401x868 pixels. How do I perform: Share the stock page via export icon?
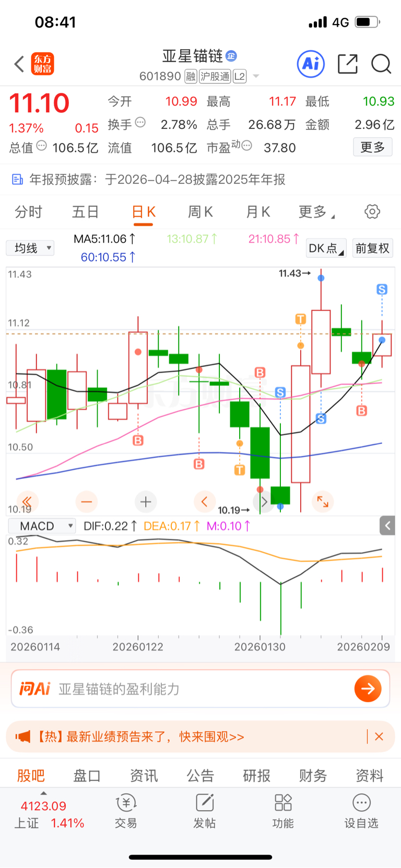click(347, 64)
